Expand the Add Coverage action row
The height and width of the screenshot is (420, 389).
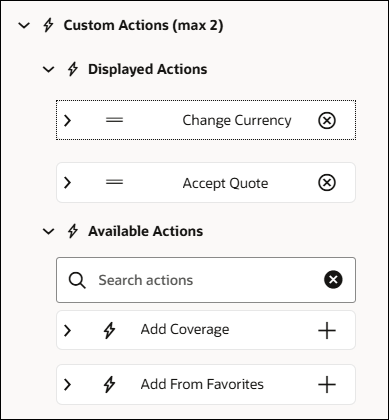click(x=68, y=330)
